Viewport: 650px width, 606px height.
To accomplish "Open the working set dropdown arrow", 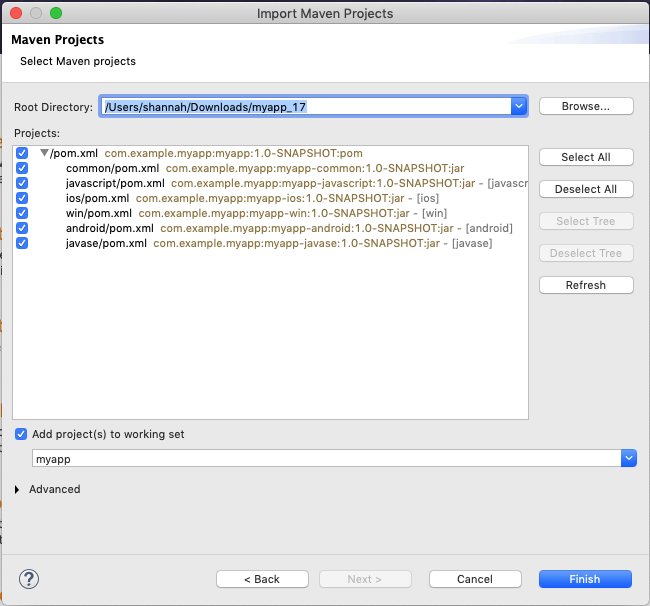I will point(628,458).
